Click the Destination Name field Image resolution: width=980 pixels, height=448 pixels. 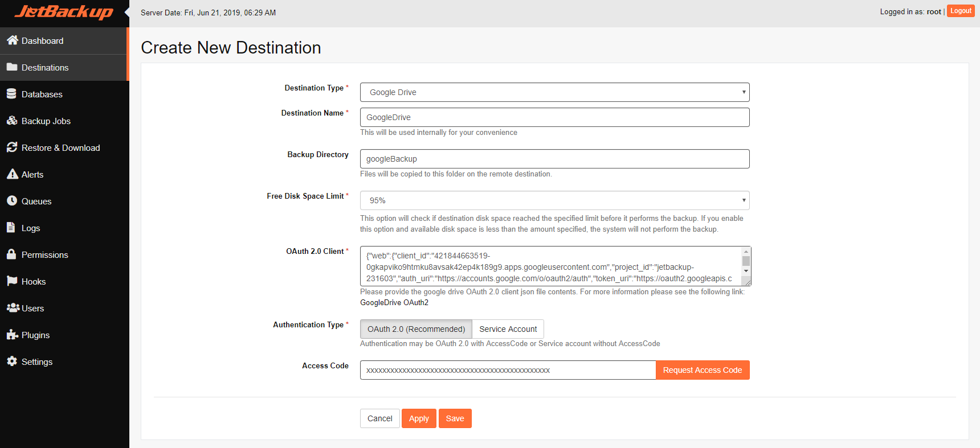554,117
